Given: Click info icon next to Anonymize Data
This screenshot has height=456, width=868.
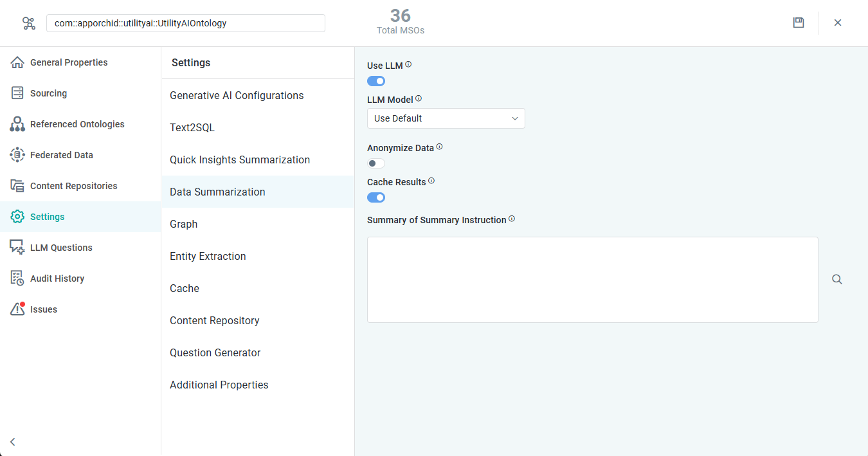Looking at the screenshot, I should click(x=440, y=147).
